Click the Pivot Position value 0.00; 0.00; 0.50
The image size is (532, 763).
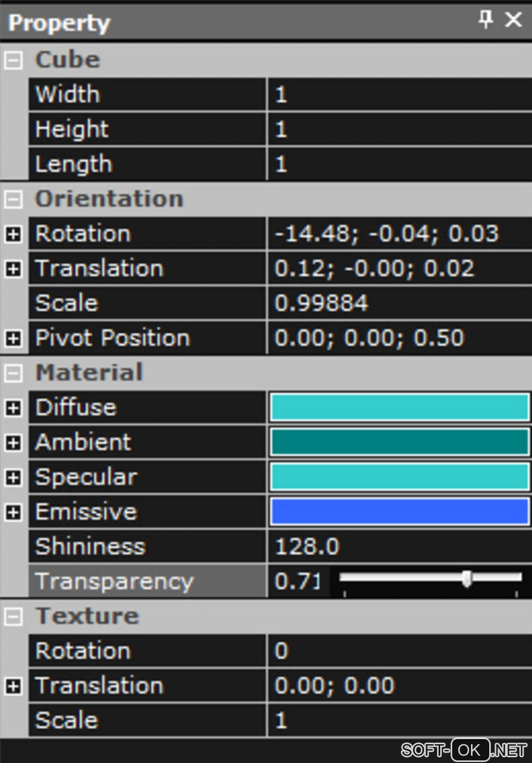point(400,338)
